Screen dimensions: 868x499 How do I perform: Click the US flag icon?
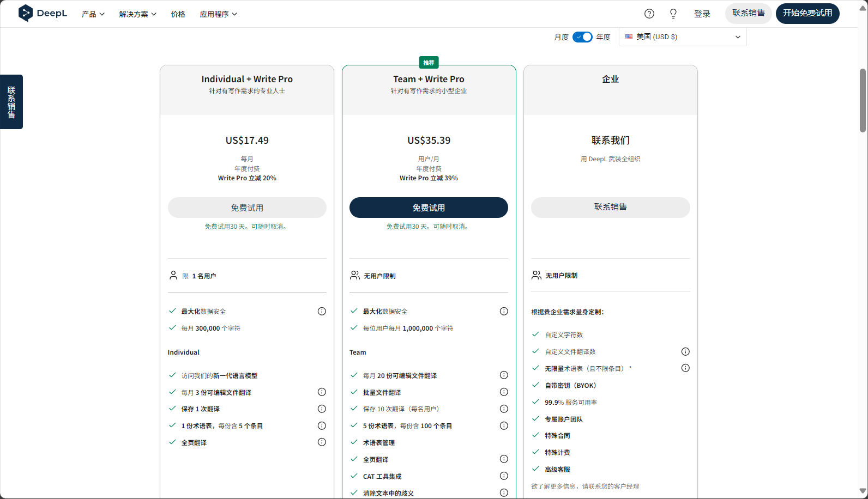(629, 37)
